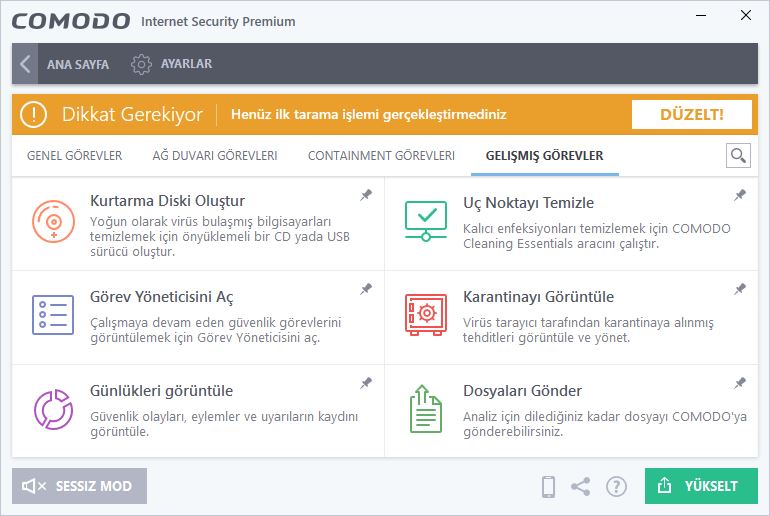
Task: Open Karantinayı Görüntüle title
Action: [x=538, y=297]
